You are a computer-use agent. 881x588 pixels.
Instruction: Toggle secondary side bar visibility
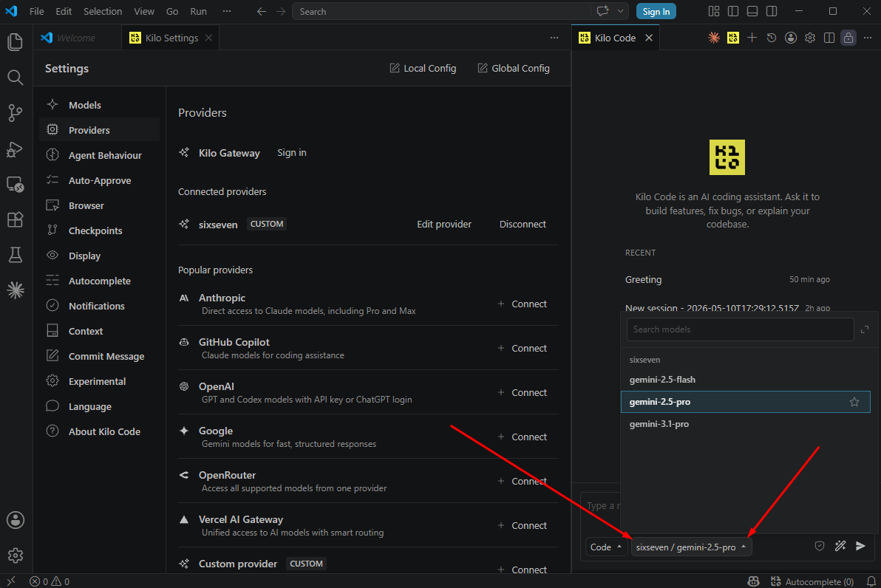point(772,11)
